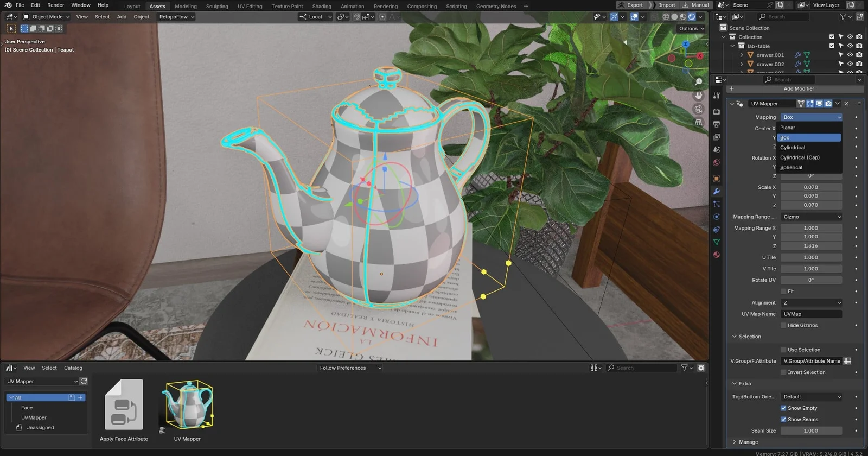The image size is (868, 456).
Task: Choose Cylindrical (Cap) mapping option
Action: [x=809, y=157]
